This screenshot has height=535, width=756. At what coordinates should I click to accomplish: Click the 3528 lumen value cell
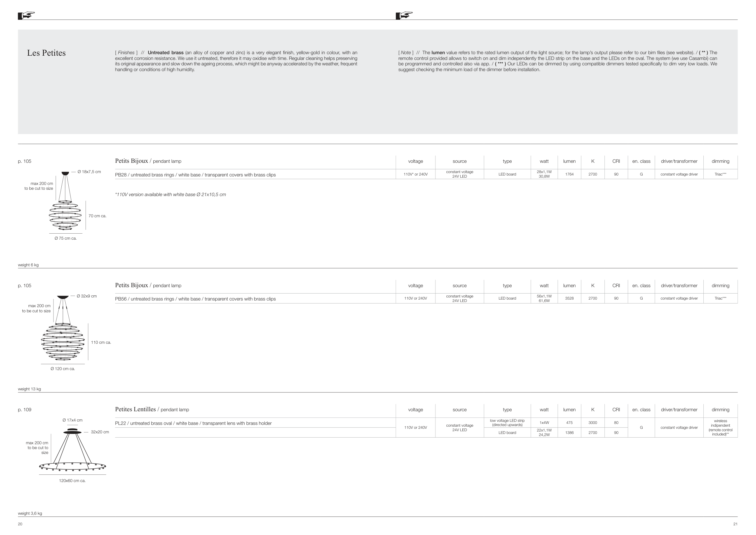click(569, 298)
